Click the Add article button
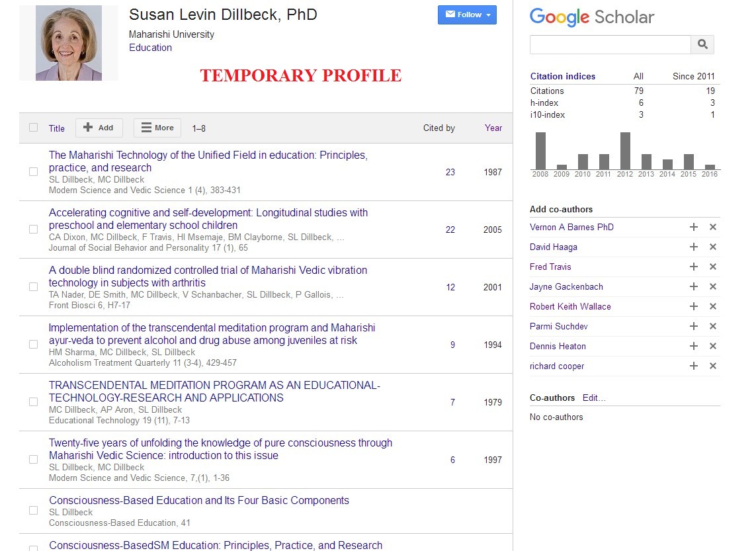756x551 pixels. coord(99,128)
